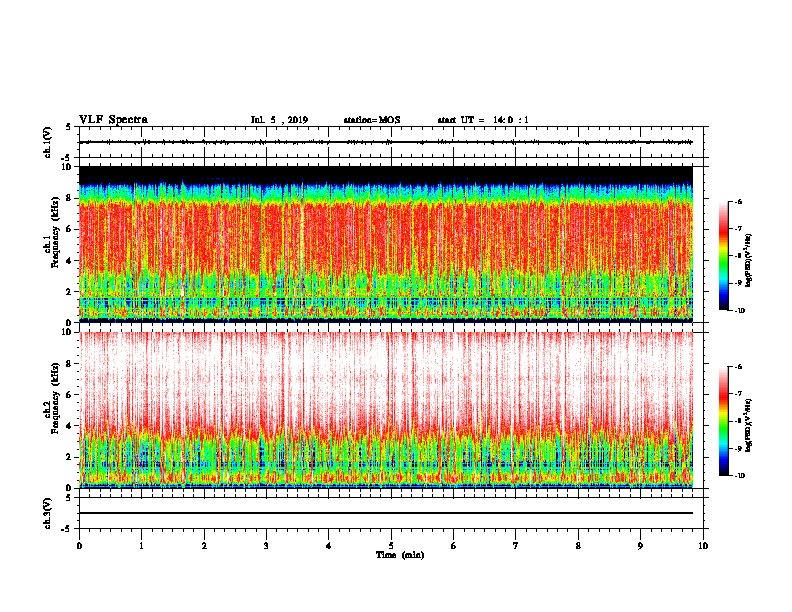Click time axis tick label "4"
This screenshot has width=792, height=612.
click(329, 546)
